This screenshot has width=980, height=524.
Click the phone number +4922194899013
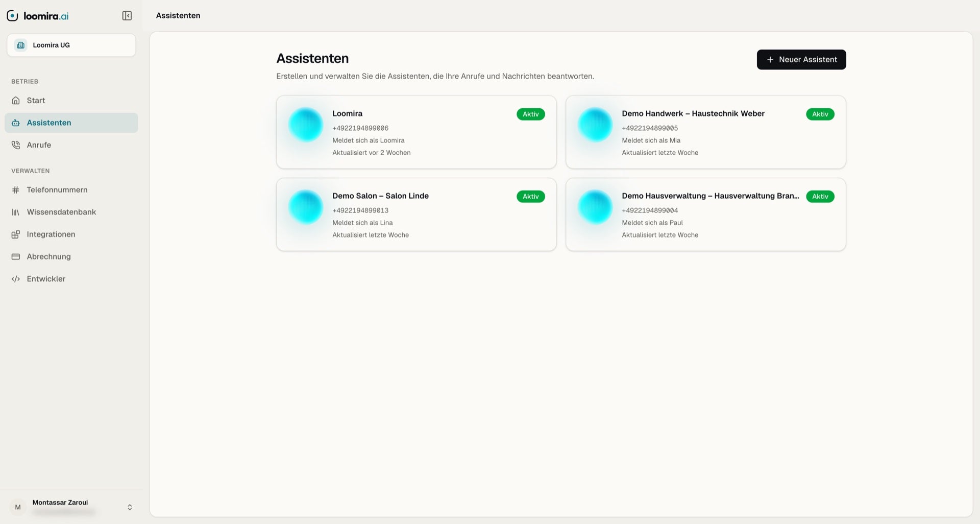pos(360,210)
